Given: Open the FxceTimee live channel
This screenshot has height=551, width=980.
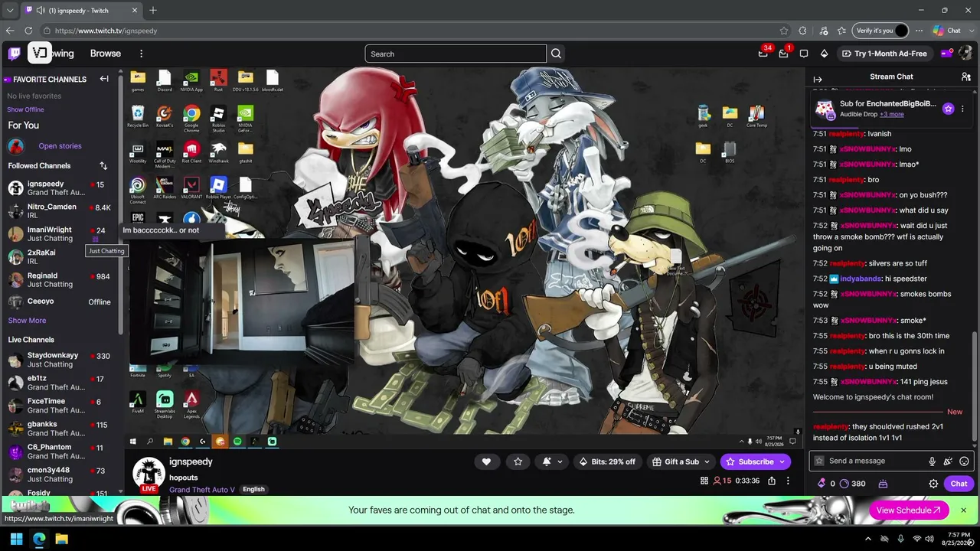Looking at the screenshot, I should 60,406.
